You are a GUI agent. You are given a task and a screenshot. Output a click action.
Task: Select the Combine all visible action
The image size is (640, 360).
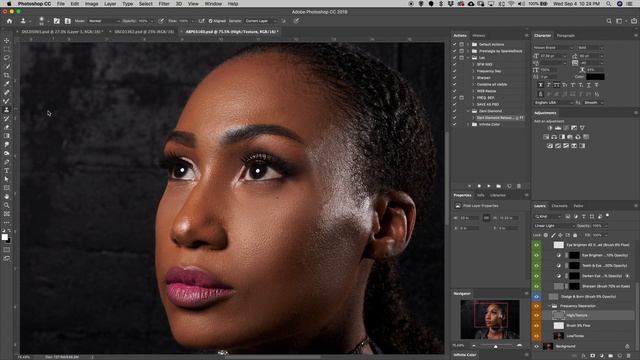(x=492, y=84)
